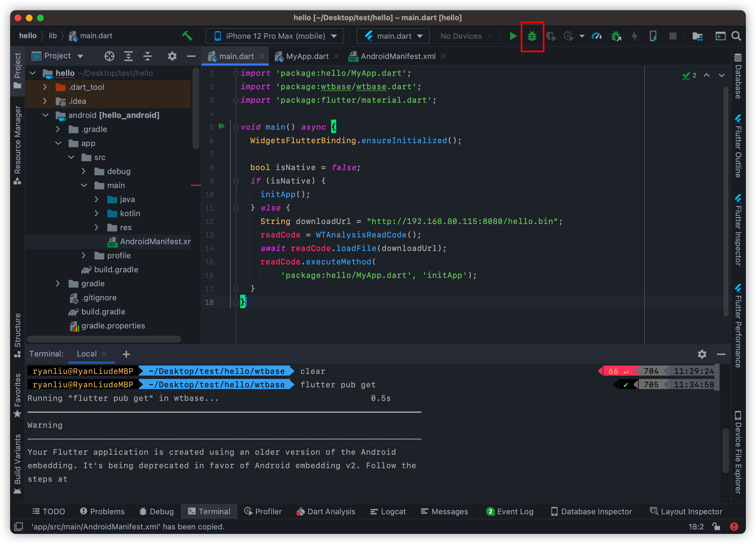Viewport: 756px width, 544px height.
Task: Open the Event Log button
Action: click(x=510, y=511)
